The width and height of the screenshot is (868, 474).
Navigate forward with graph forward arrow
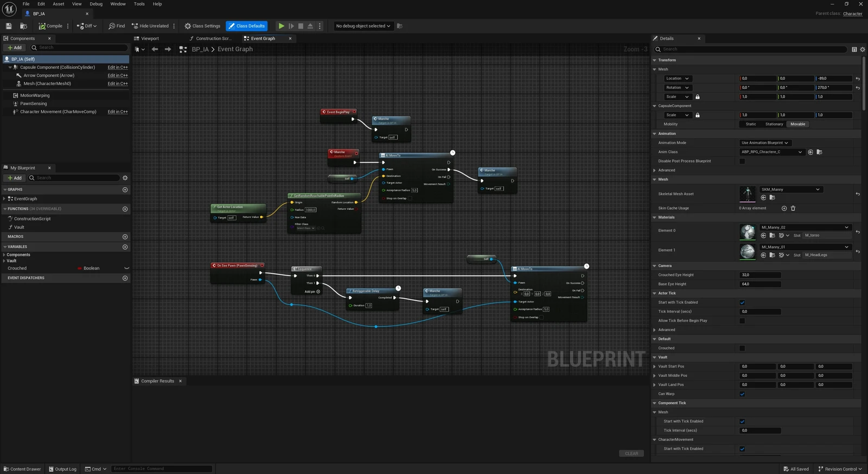[x=168, y=49]
